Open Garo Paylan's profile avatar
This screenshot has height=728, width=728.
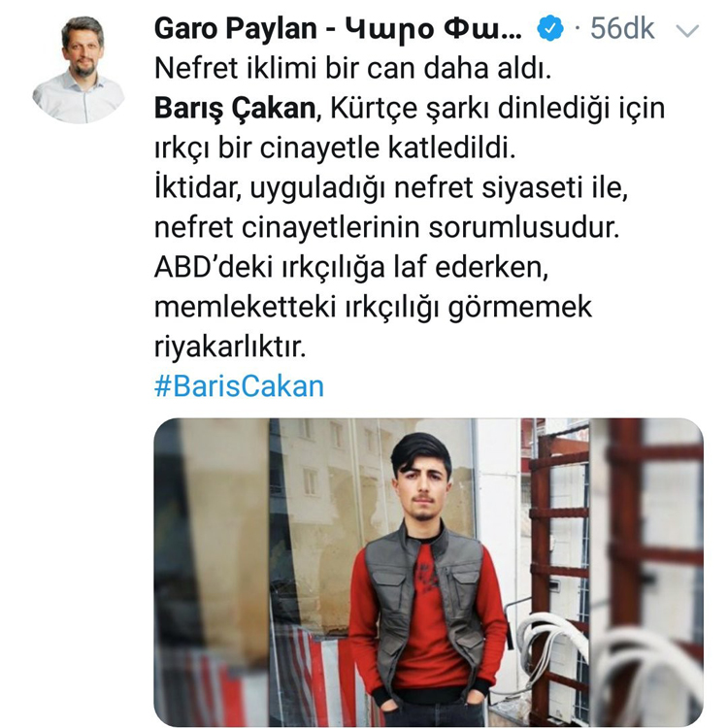[79, 69]
